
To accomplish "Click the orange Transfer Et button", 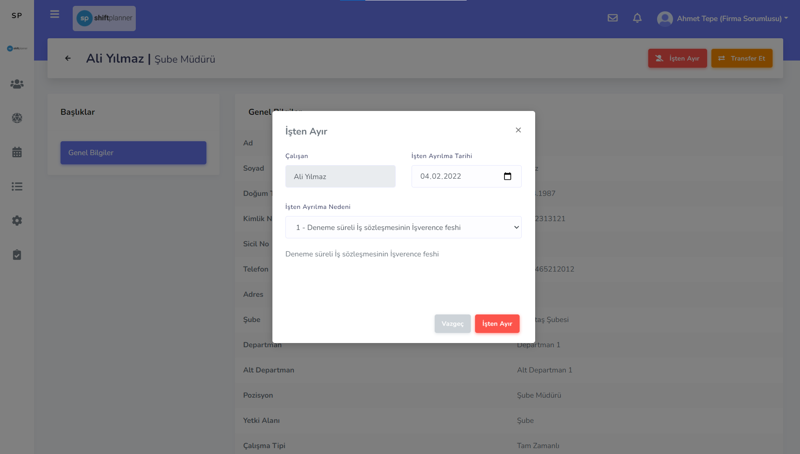I will tap(741, 59).
